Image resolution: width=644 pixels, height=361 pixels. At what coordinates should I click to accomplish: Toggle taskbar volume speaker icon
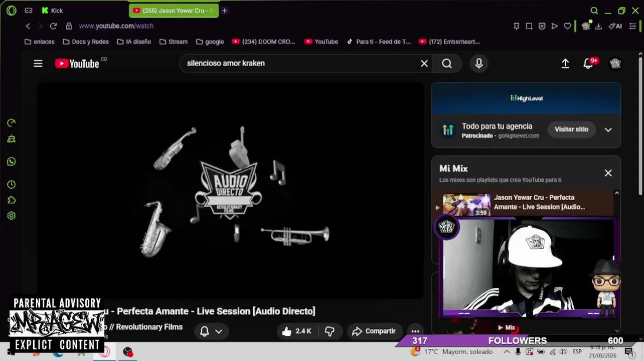click(563, 352)
